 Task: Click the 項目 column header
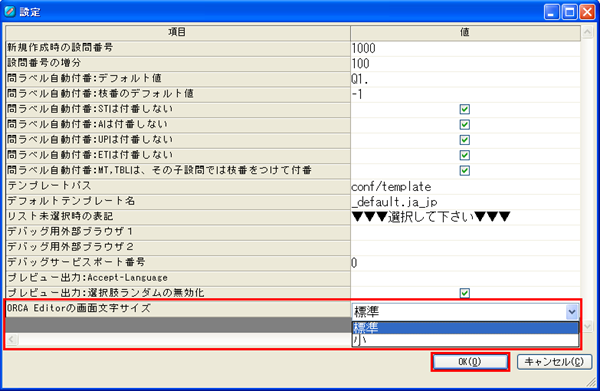178,33
